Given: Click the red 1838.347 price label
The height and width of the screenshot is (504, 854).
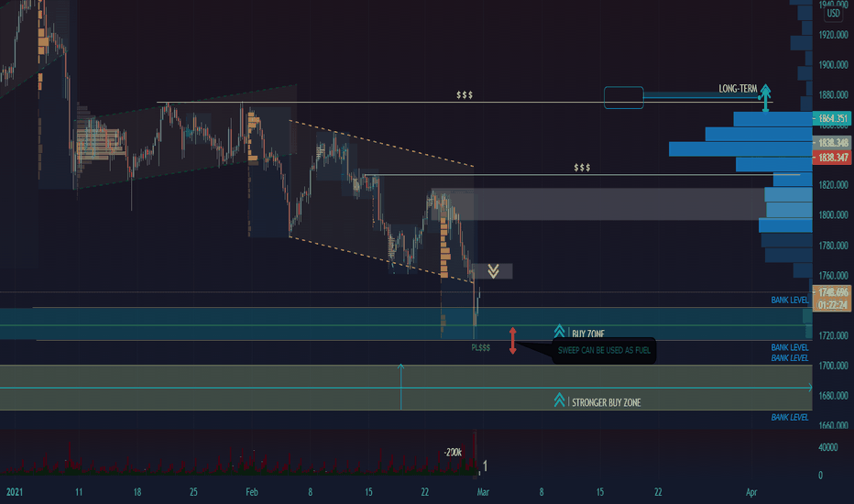Looking at the screenshot, I should pyautogui.click(x=832, y=158).
